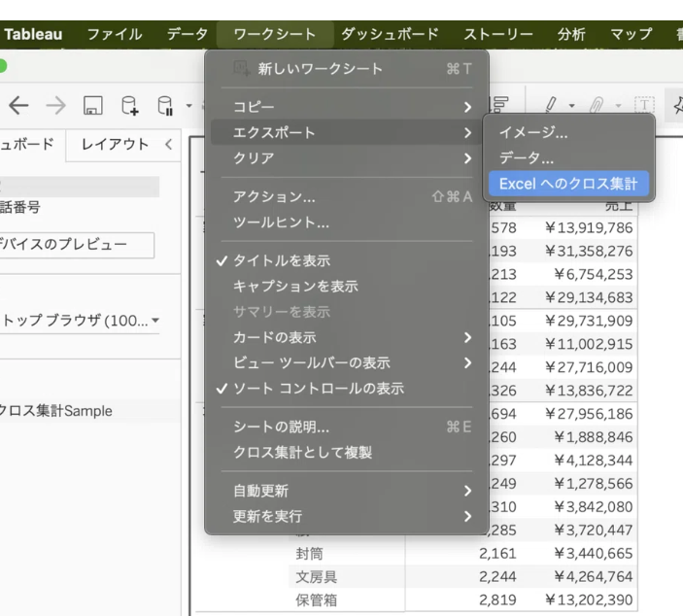This screenshot has width=683, height=616.
Task: Open the ストーリー menu
Action: pos(498,34)
